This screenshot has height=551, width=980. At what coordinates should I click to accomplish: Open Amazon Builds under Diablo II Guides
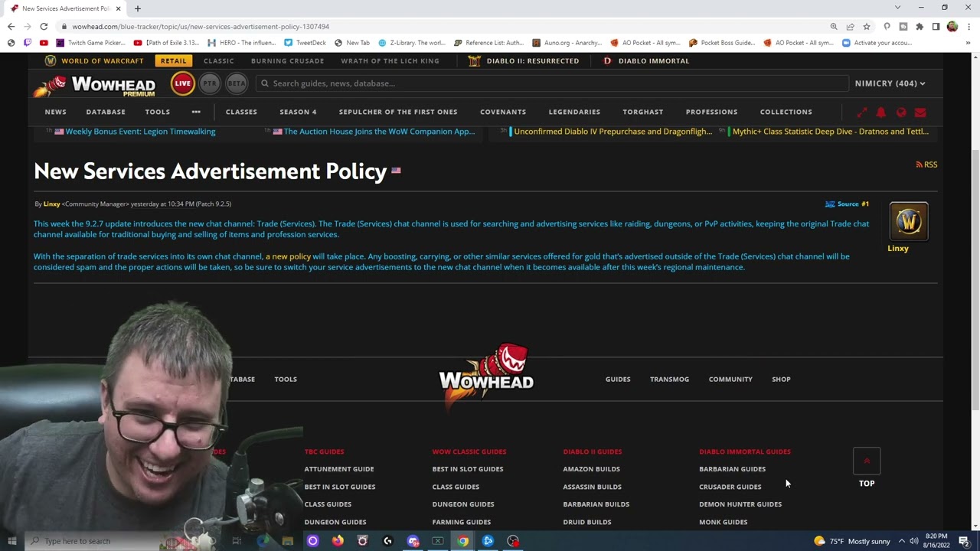(591, 469)
